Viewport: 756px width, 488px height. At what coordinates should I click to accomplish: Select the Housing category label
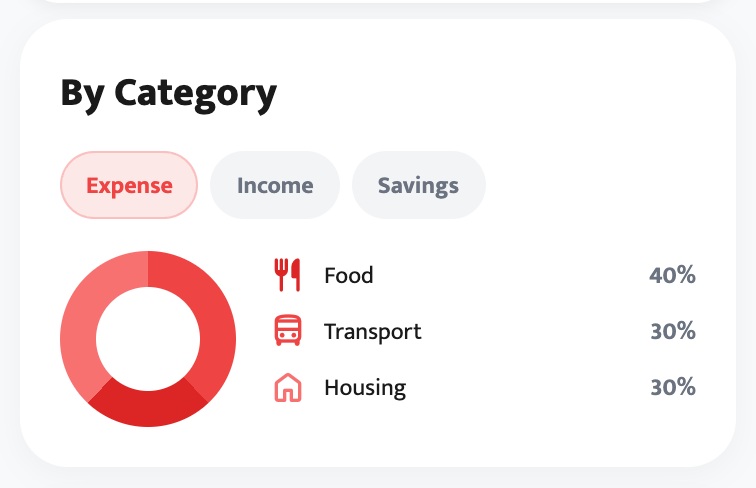click(x=365, y=388)
